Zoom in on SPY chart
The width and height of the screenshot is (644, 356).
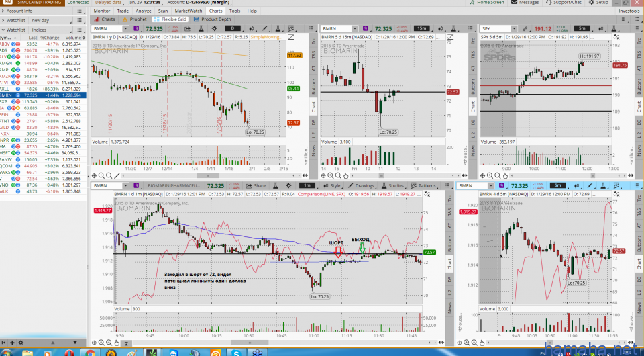click(x=490, y=175)
